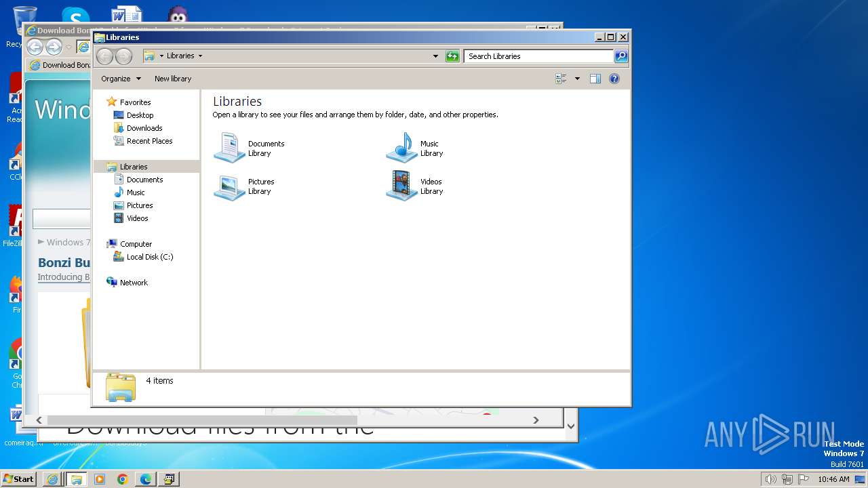Screen dimensions: 868x488
Task: Click the Internet Explorer taskbar icon
Action: click(52, 479)
